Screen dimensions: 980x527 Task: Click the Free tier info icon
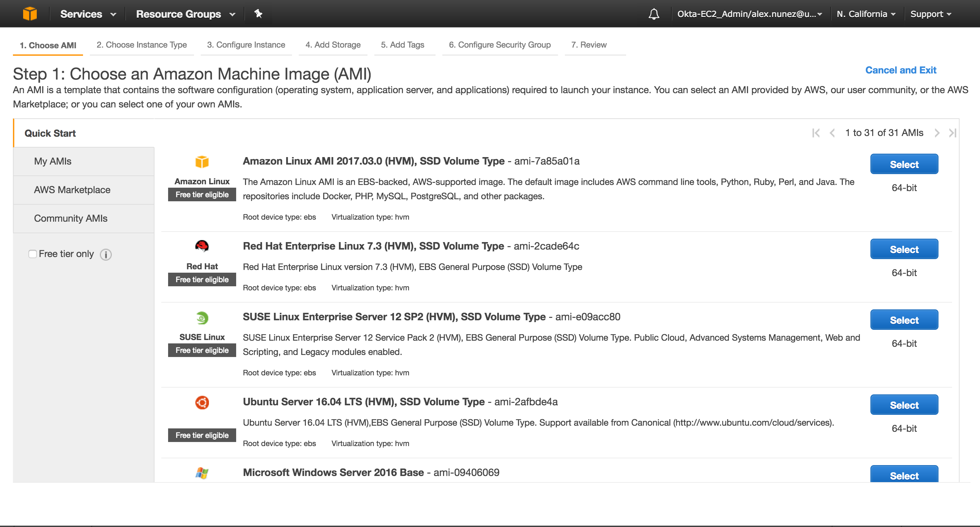[106, 254]
